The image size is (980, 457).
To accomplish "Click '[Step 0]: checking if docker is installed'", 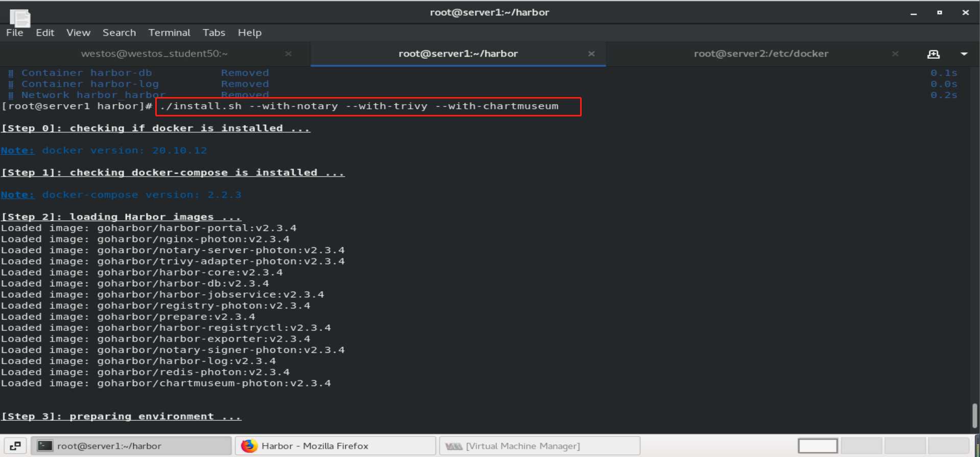I will 155,128.
